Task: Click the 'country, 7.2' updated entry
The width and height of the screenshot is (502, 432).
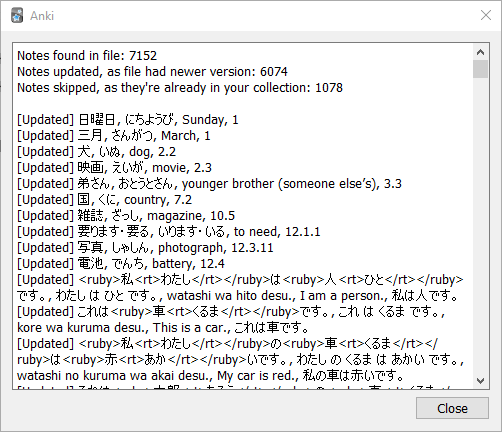Action: pos(105,199)
